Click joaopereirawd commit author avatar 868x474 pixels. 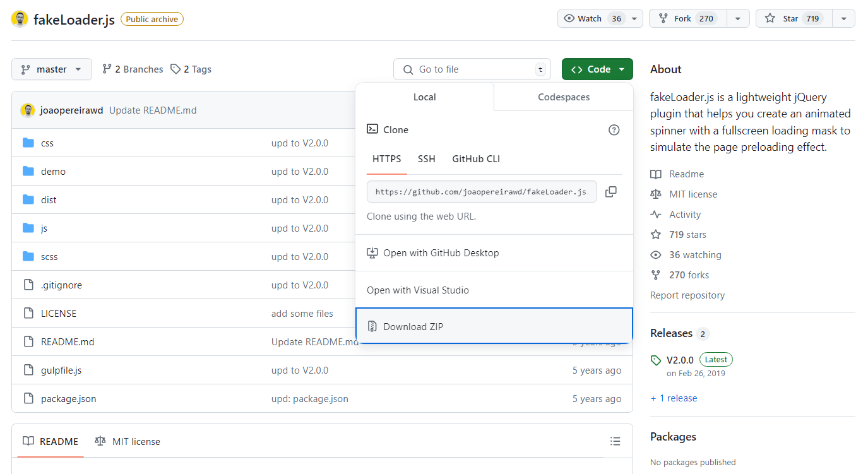[28, 110]
